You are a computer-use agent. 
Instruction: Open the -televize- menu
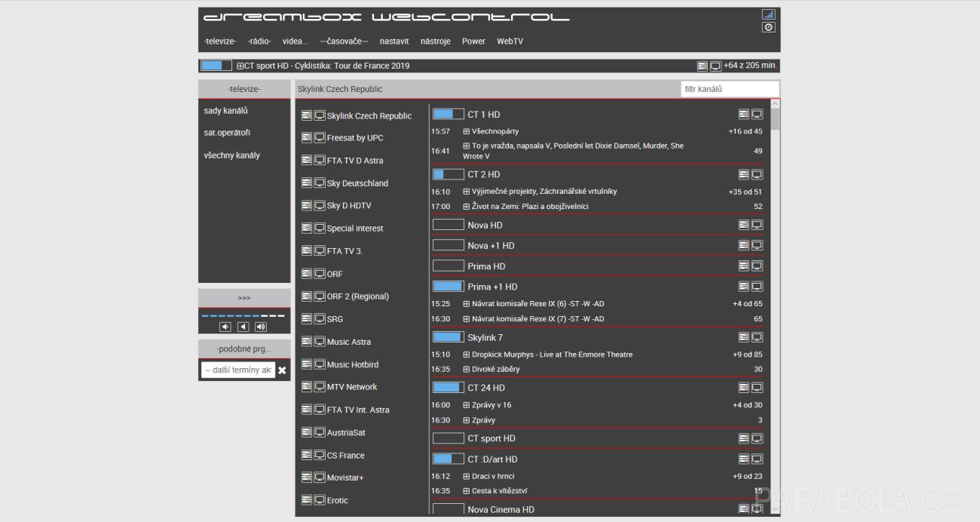(x=220, y=41)
